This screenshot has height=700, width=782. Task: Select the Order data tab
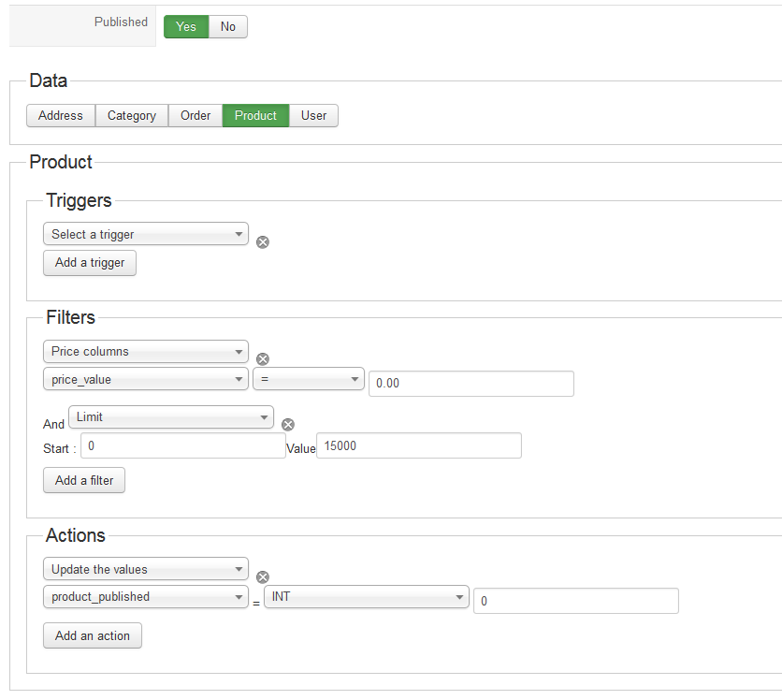click(x=195, y=116)
